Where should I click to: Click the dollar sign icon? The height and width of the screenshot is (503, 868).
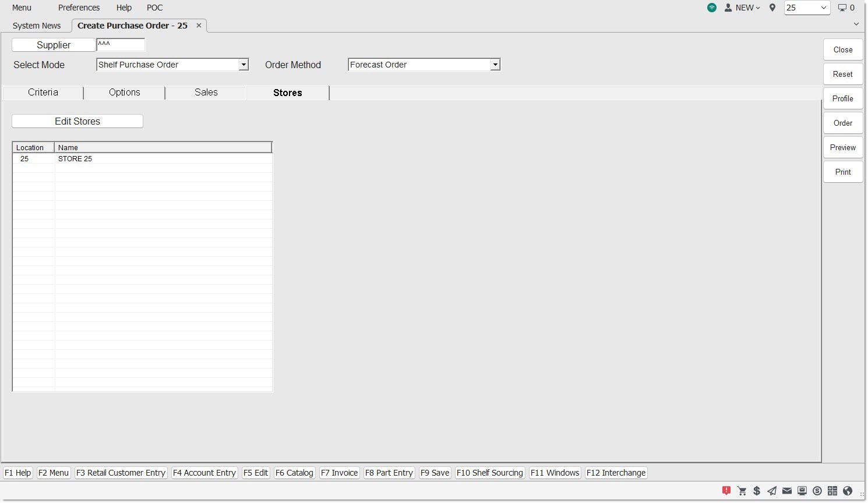(757, 491)
